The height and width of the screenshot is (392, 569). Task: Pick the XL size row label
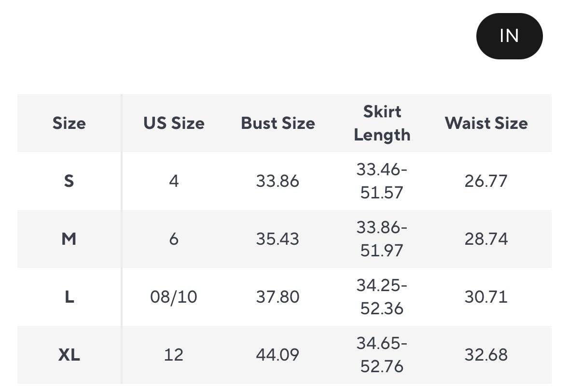(x=69, y=355)
